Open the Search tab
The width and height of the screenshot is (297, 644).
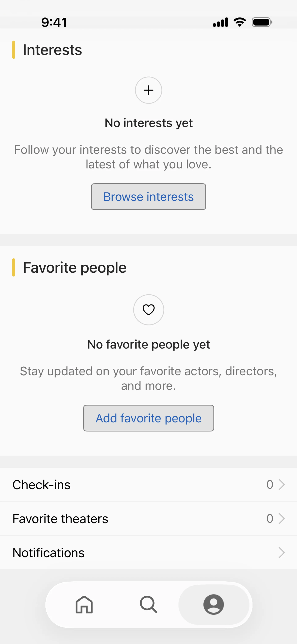[x=148, y=605]
